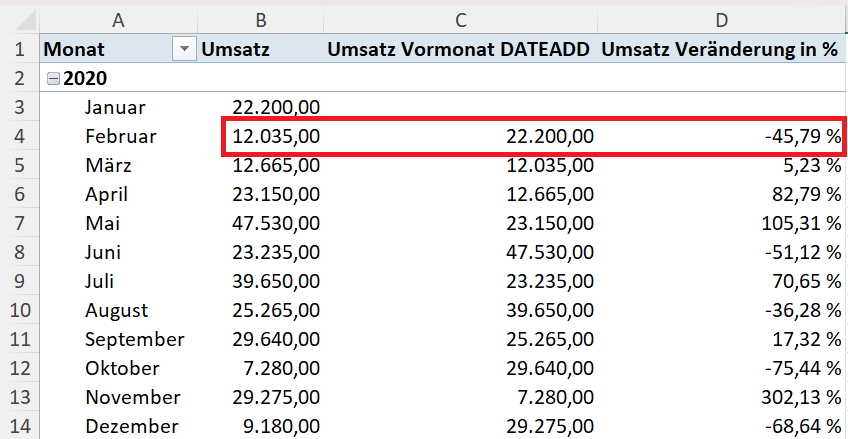Select row 4 header
Viewport: 848px width, 439px height.
pos(19,136)
